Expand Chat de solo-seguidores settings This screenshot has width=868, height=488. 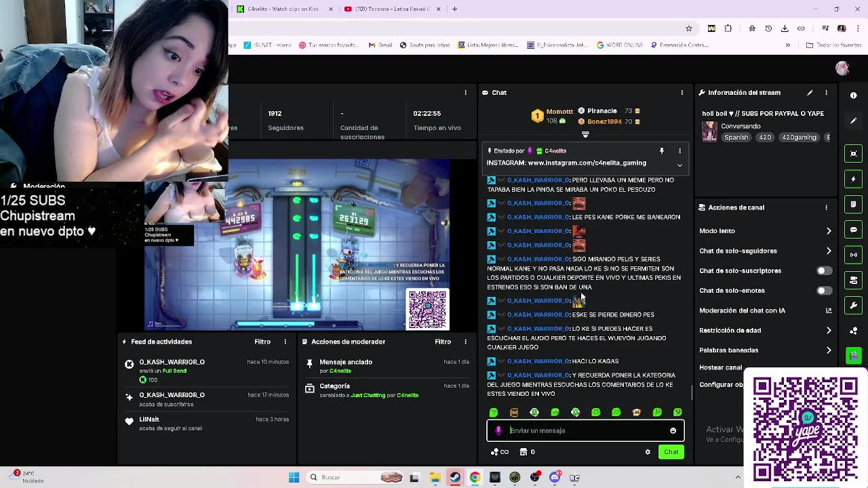[x=766, y=251]
